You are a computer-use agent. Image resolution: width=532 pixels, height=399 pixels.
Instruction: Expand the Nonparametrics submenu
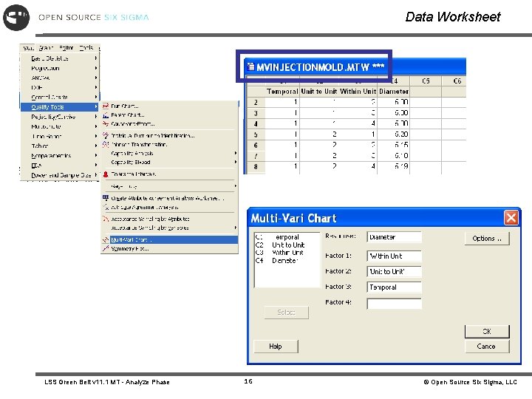point(59,156)
